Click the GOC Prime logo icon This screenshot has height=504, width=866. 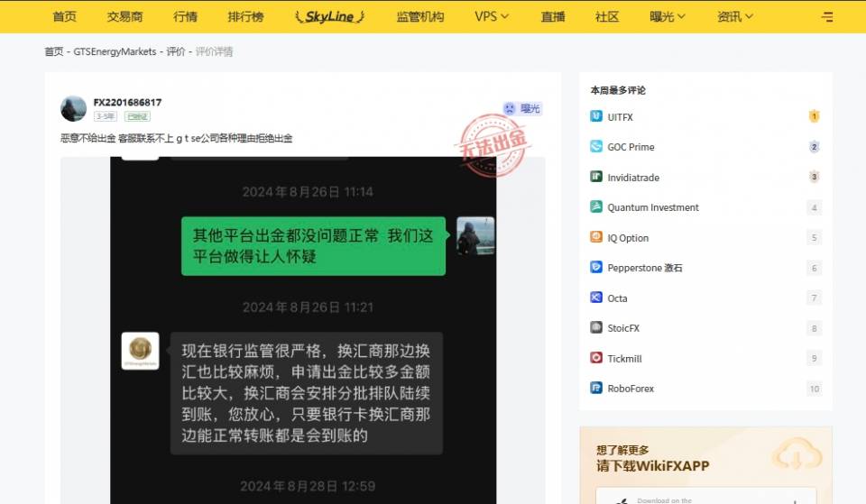(x=596, y=146)
